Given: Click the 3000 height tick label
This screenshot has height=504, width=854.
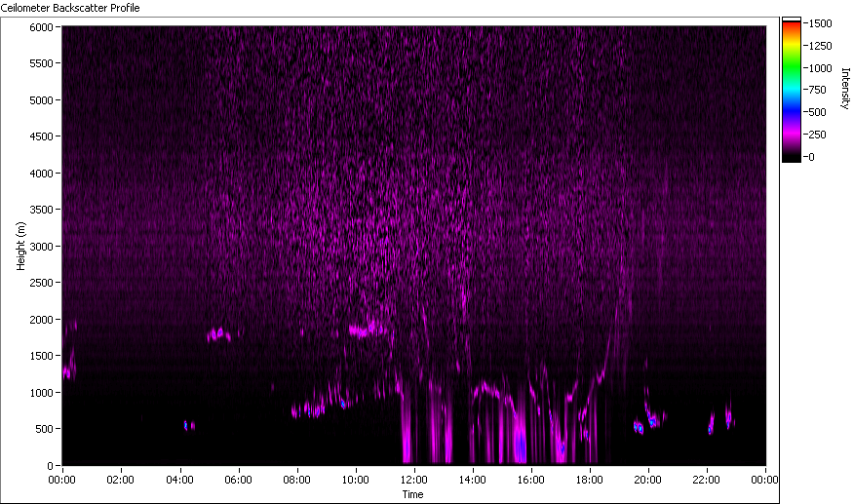Looking at the screenshot, I should pos(41,247).
